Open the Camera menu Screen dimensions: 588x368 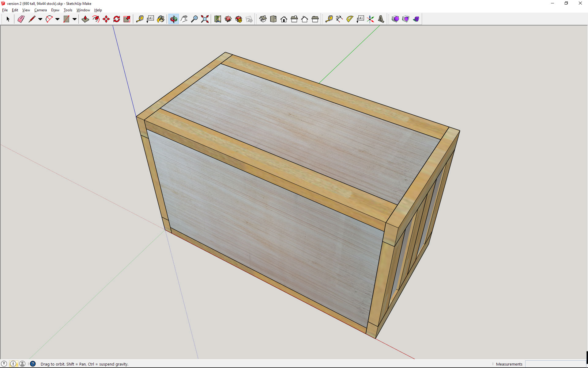40,10
